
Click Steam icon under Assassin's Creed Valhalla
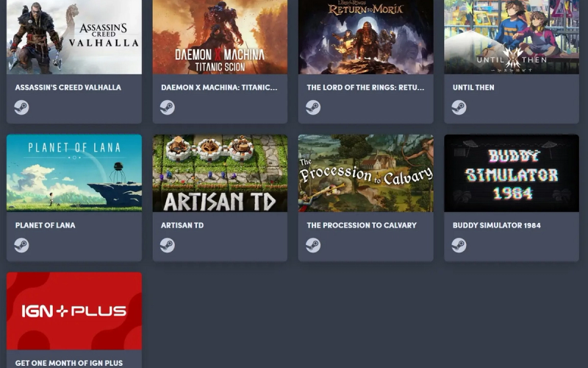coord(22,107)
